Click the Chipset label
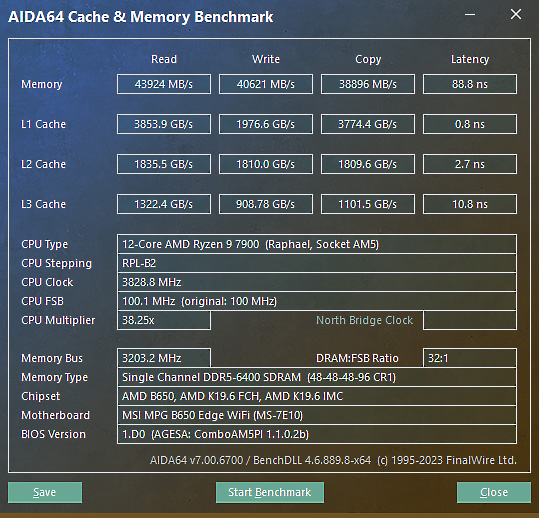Screen dimensions: 539x518 (41, 396)
